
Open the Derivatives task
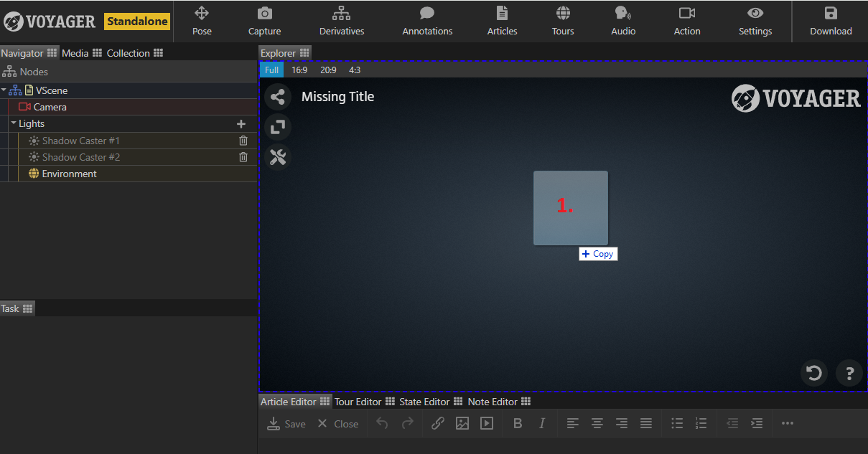coord(342,22)
